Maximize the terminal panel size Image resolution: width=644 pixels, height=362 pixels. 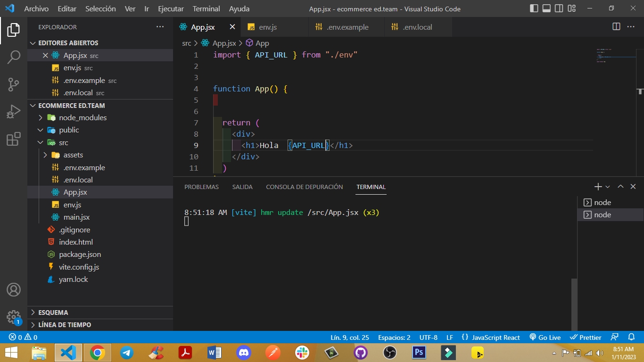pyautogui.click(x=620, y=187)
